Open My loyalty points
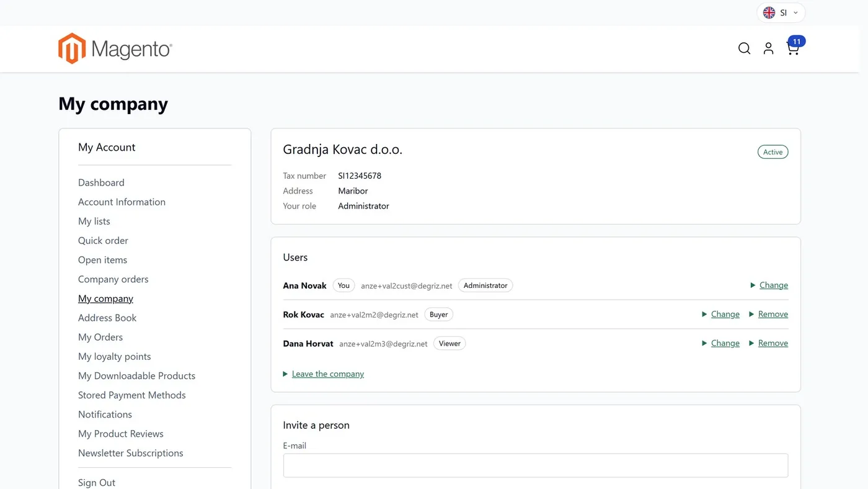Screen dimensions: 868x489 114,356
